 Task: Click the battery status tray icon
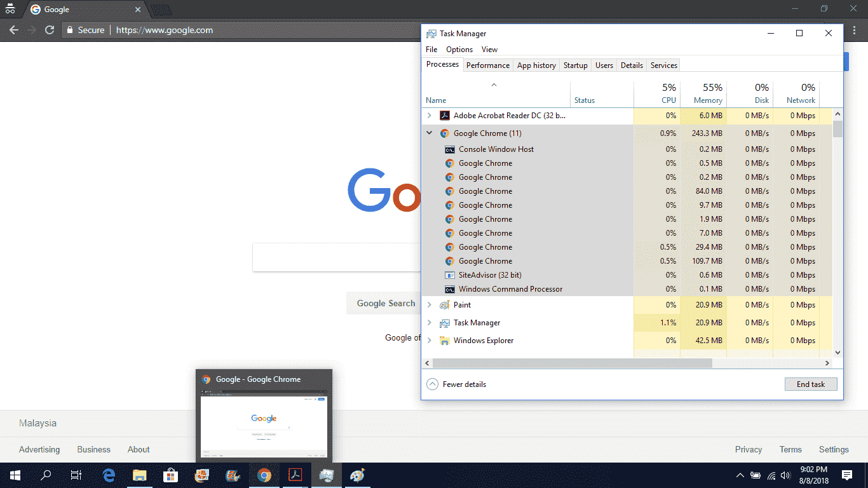[756, 475]
